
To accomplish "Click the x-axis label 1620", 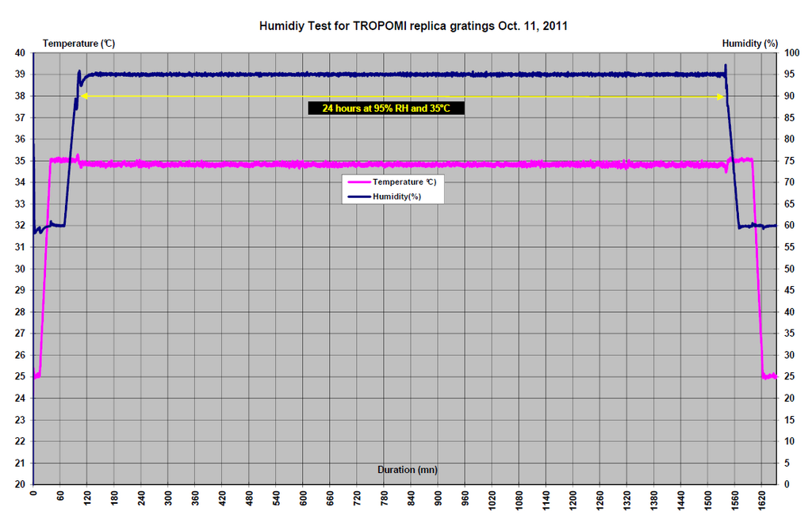I will point(762,501).
